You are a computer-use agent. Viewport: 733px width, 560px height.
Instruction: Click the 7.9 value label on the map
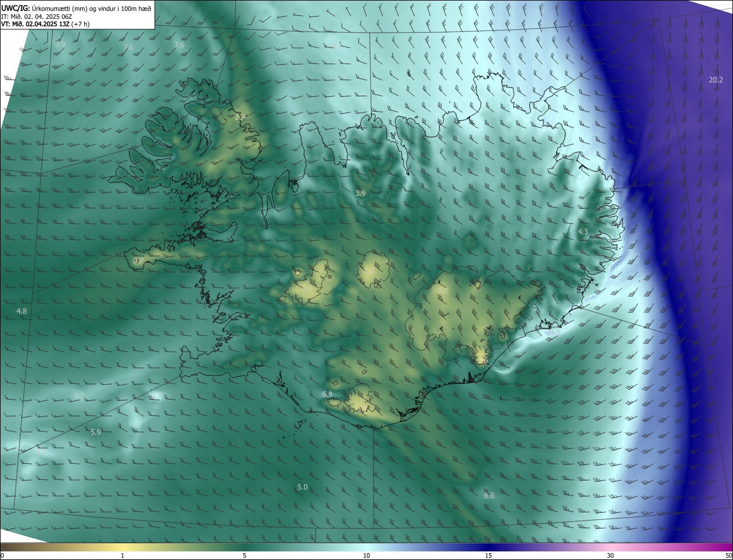[60, 44]
